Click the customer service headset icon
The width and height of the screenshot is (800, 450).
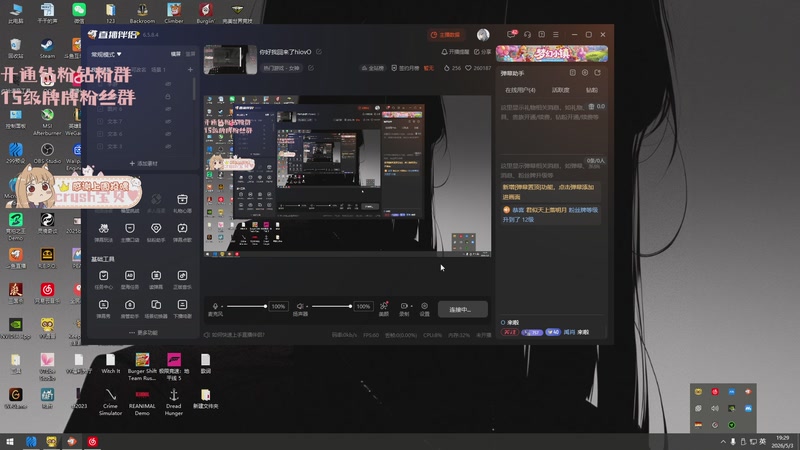528,35
